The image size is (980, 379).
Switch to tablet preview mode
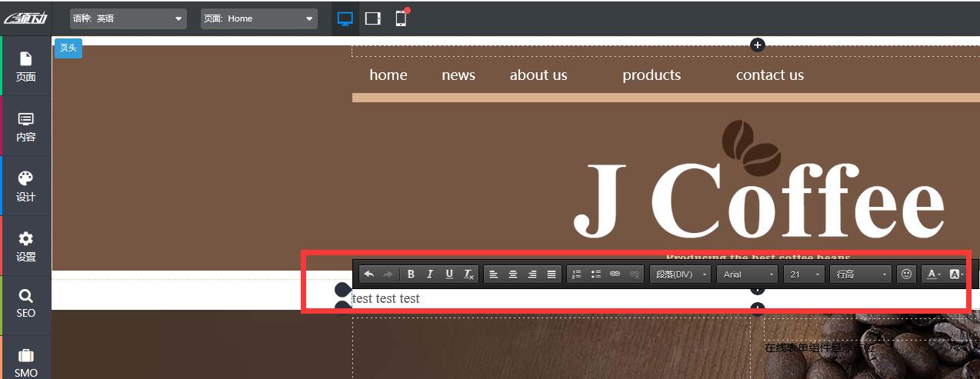pyautogui.click(x=373, y=18)
